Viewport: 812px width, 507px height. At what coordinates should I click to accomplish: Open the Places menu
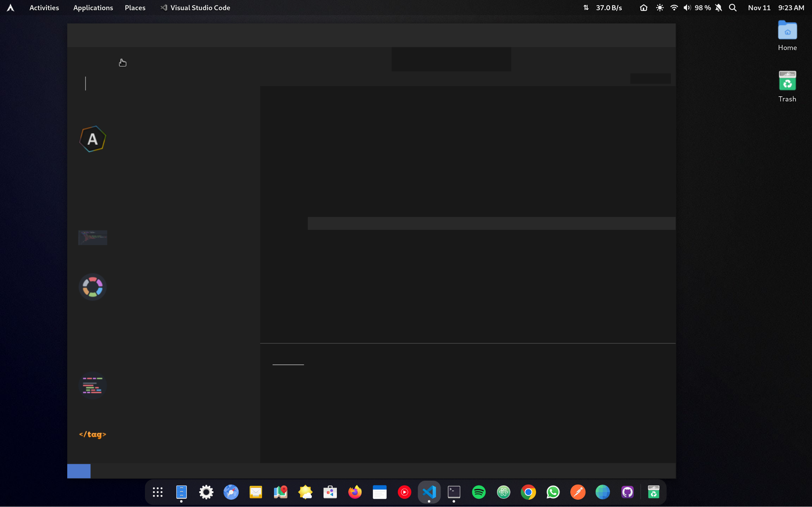click(x=135, y=7)
